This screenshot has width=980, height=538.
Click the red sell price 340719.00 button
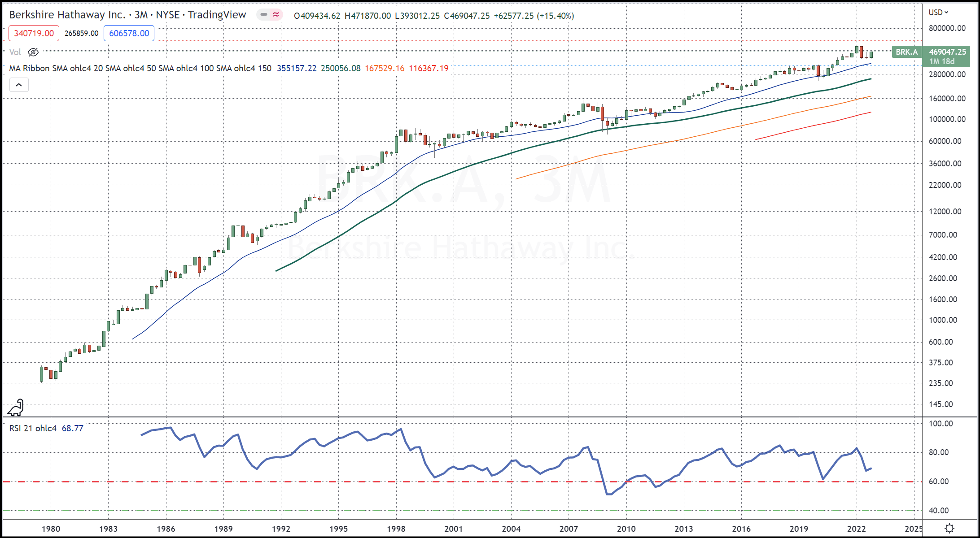(x=34, y=33)
